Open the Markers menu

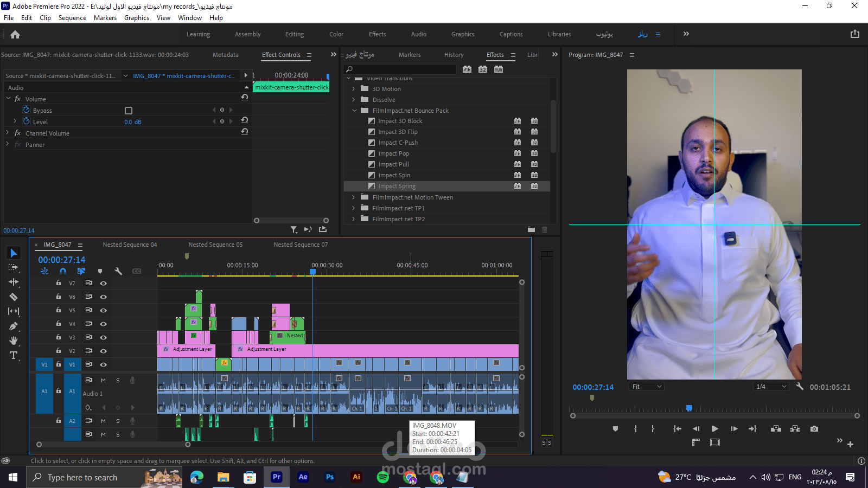click(105, 18)
